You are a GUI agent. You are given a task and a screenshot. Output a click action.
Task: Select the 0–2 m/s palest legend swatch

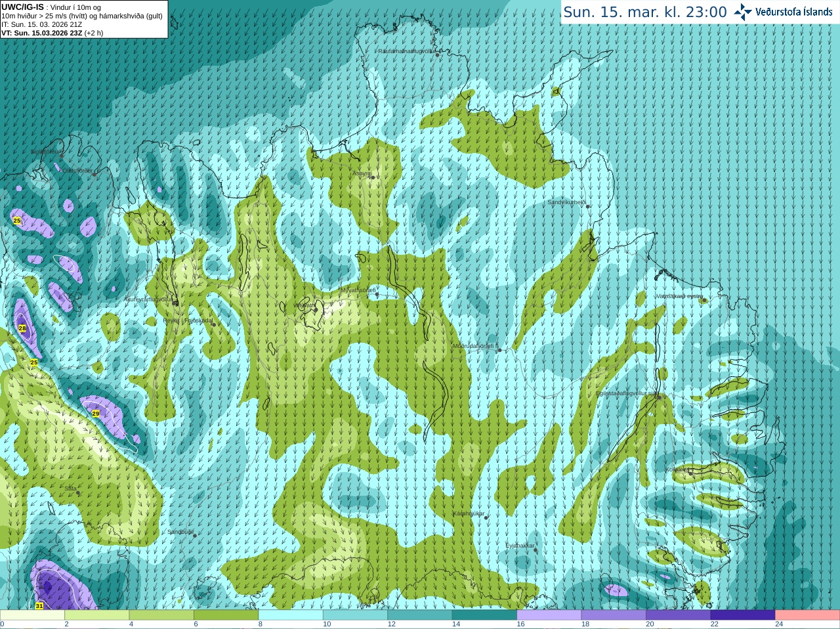(x=32, y=615)
